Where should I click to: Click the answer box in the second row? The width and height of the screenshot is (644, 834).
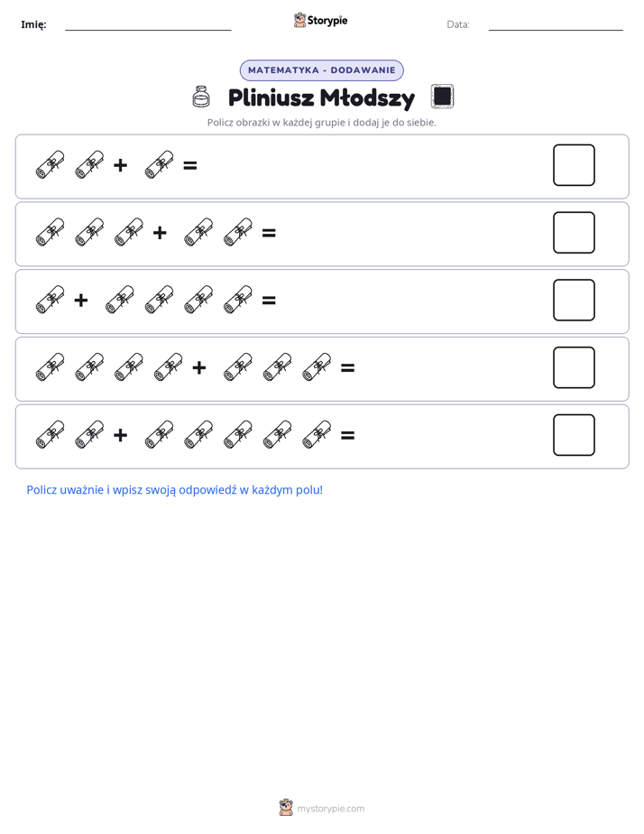[574, 233]
